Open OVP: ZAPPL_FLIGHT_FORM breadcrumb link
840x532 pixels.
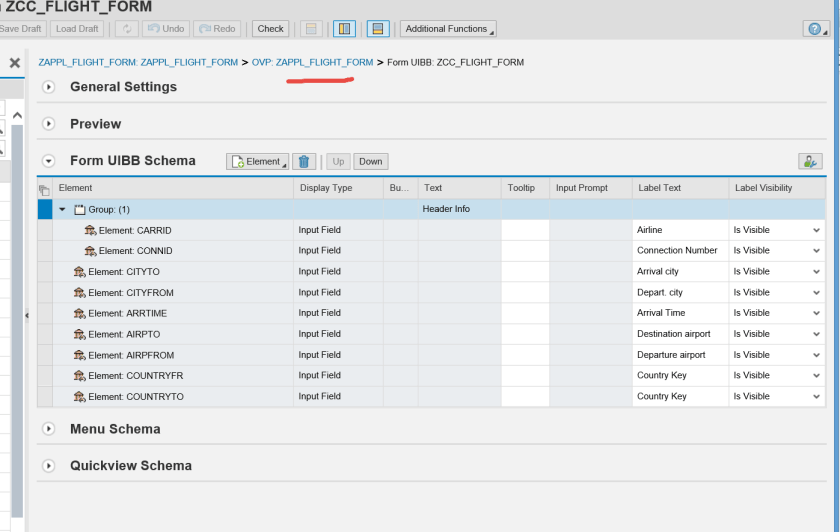313,62
